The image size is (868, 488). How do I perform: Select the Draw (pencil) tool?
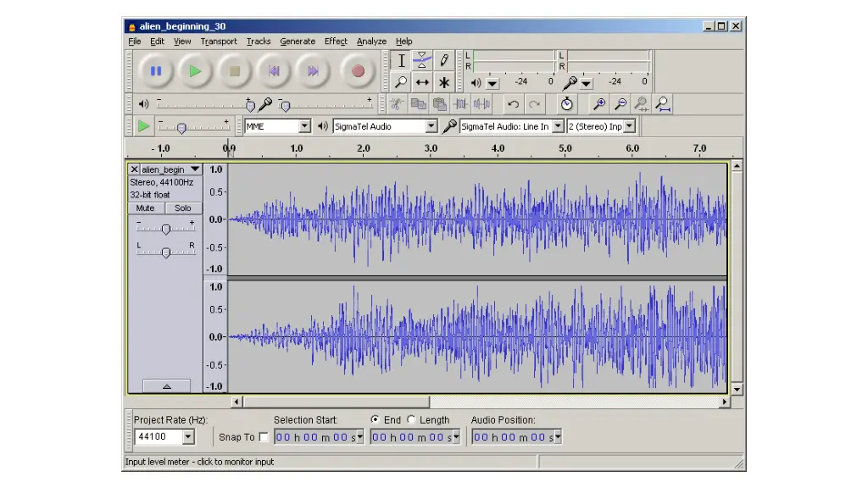443,61
